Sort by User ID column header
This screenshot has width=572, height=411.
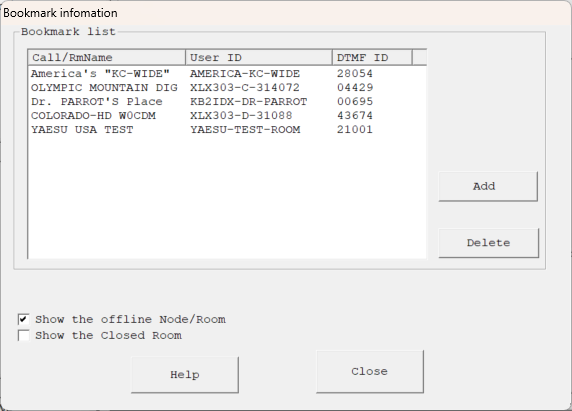pyautogui.click(x=259, y=58)
